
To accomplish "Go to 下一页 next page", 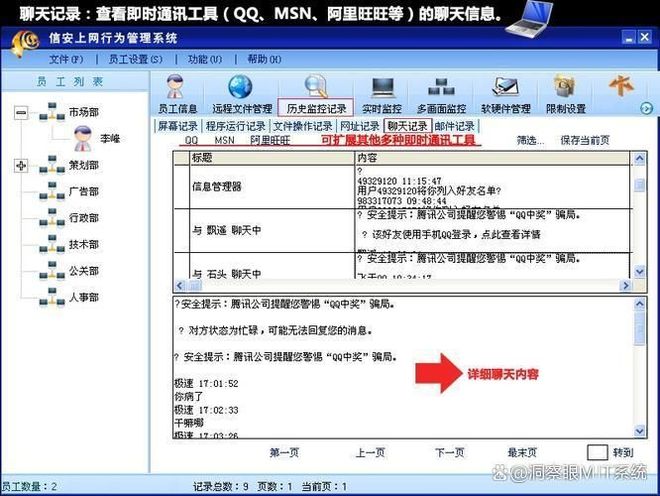I will (x=450, y=453).
